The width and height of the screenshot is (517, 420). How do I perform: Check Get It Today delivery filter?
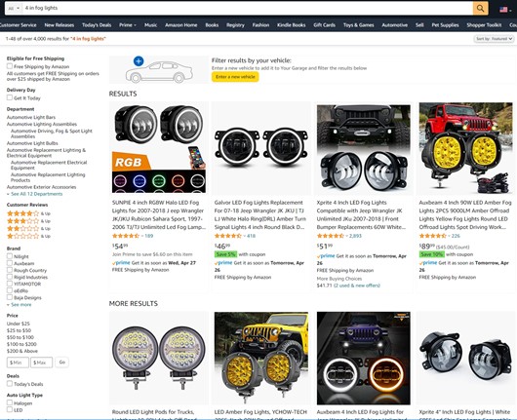click(x=10, y=97)
